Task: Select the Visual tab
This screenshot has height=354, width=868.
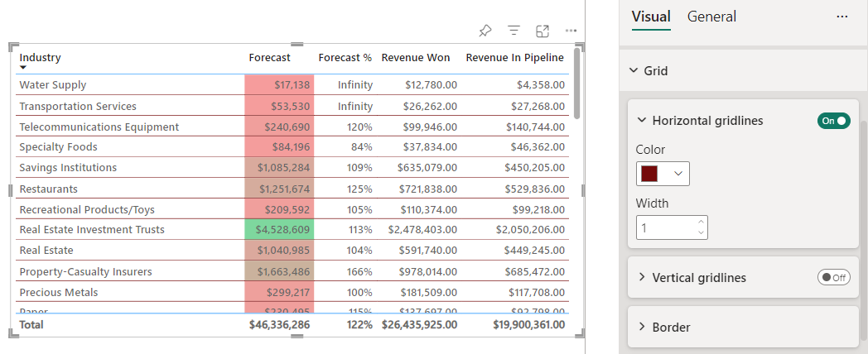Action: (651, 17)
